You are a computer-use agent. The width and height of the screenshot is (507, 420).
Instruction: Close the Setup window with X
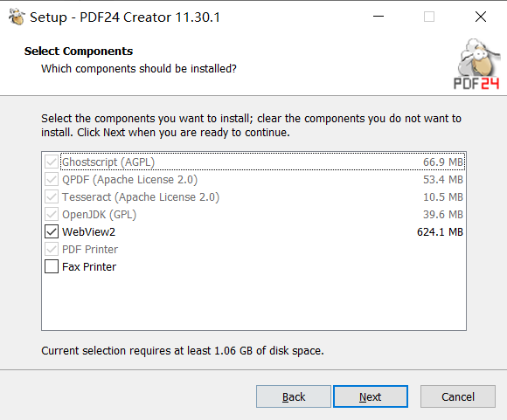(x=481, y=16)
